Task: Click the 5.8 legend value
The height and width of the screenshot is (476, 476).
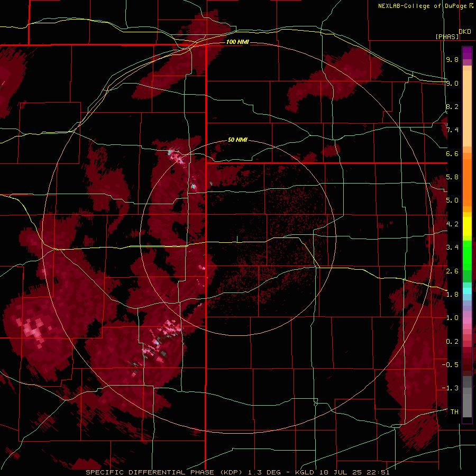Action: 452,177
